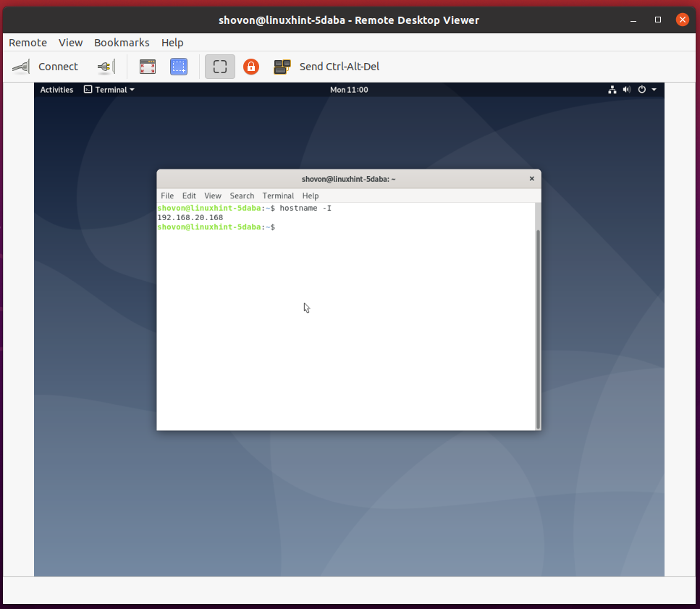
Task: Open the Terminal menu in terminal window
Action: coord(278,196)
